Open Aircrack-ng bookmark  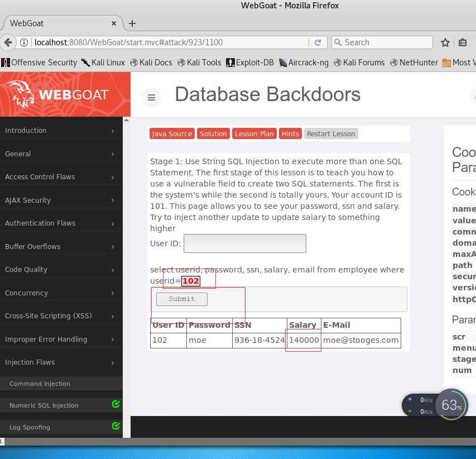[304, 63]
